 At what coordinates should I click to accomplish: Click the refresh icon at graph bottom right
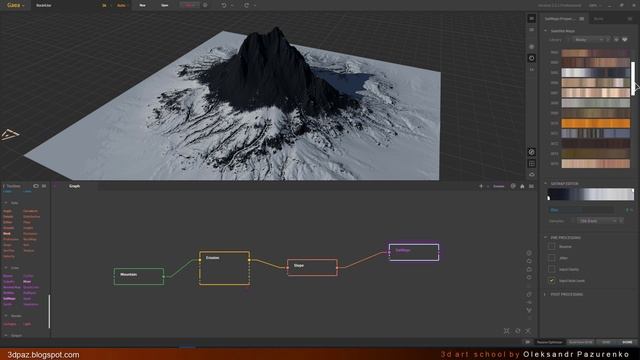[x=518, y=331]
